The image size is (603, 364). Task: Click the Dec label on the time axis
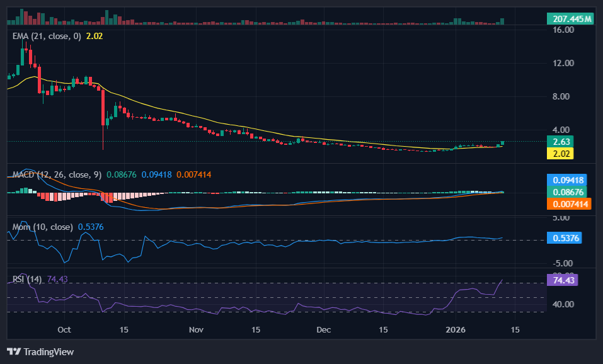click(323, 329)
